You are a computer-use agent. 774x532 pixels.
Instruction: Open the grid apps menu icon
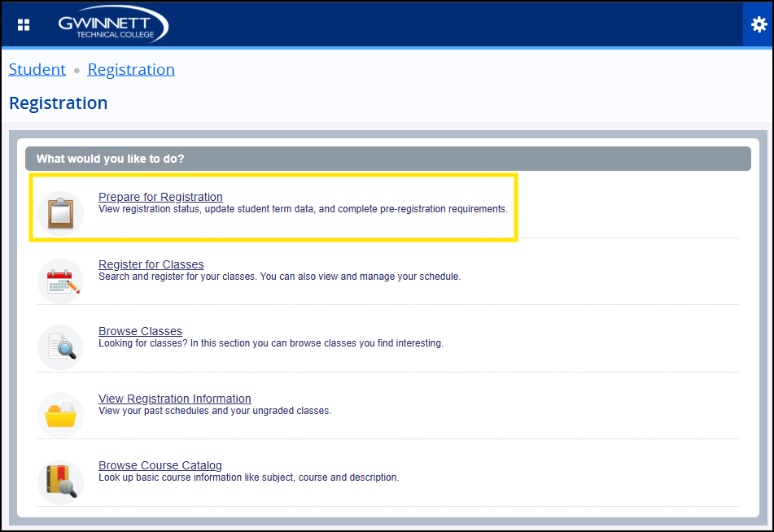[x=24, y=24]
